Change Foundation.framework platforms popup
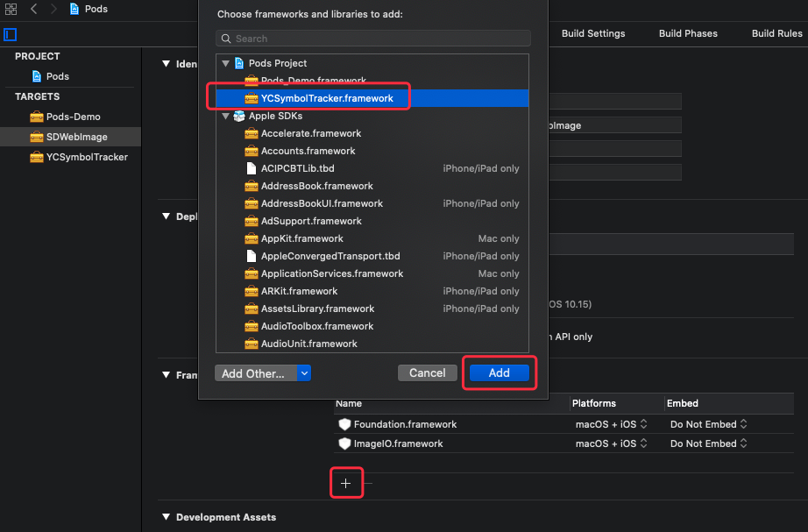 611,424
